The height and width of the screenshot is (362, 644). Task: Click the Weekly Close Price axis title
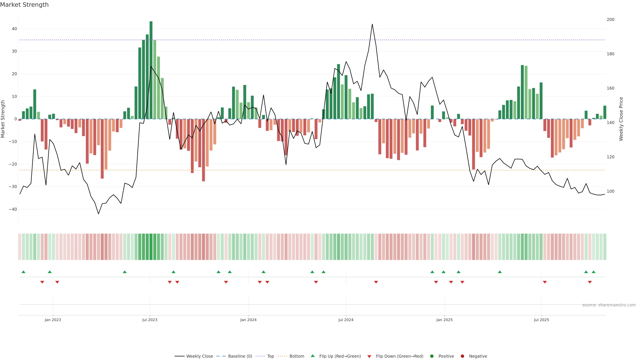621,119
